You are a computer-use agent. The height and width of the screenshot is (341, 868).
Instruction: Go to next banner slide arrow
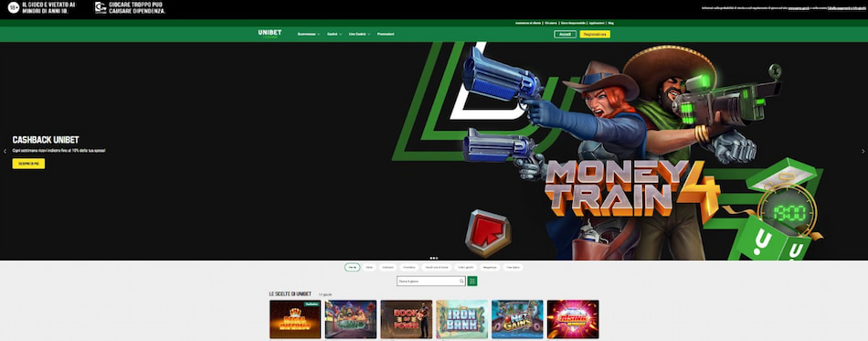tap(863, 151)
